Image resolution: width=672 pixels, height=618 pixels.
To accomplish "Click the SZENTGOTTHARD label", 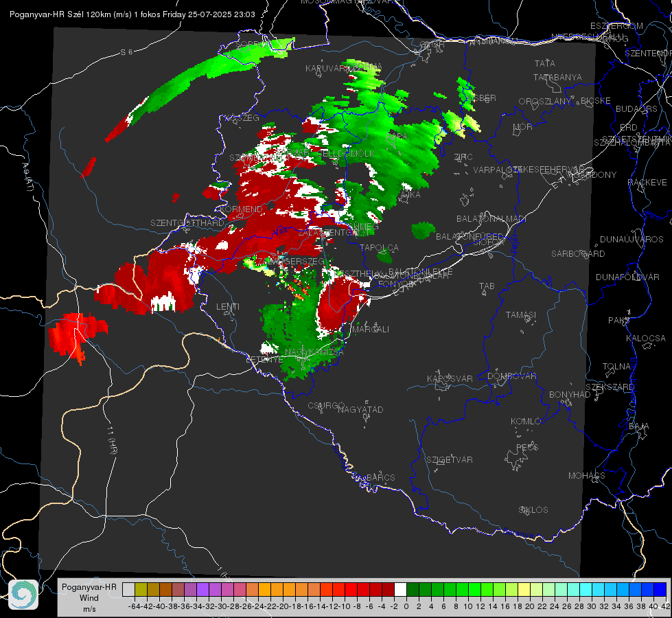I will (187, 223).
